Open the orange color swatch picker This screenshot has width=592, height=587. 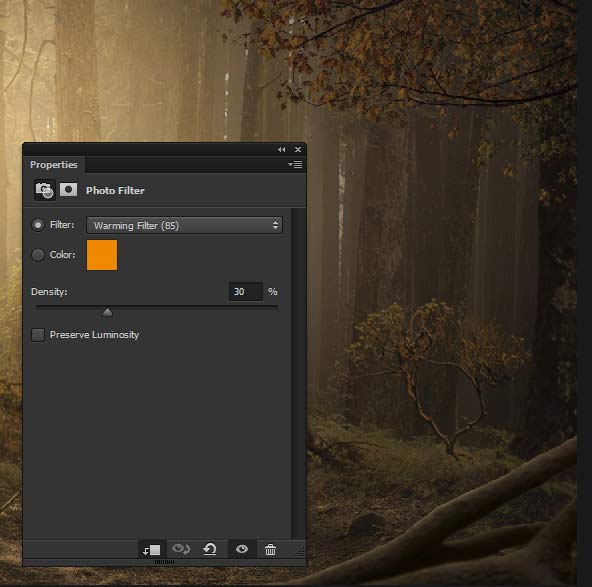102,255
